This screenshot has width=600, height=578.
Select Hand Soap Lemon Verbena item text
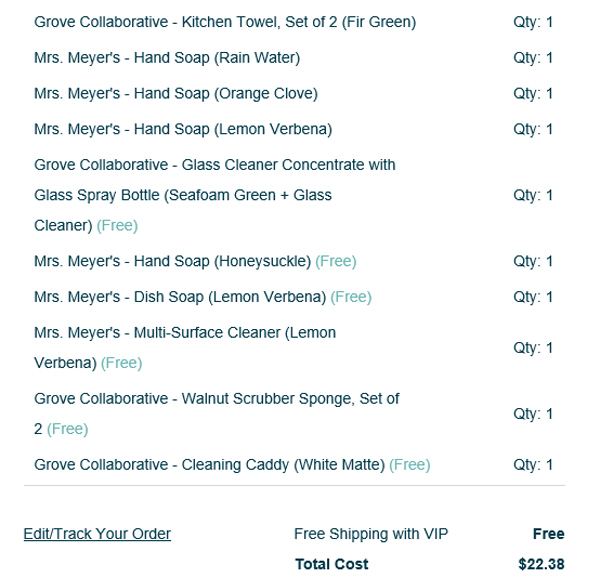click(x=183, y=129)
